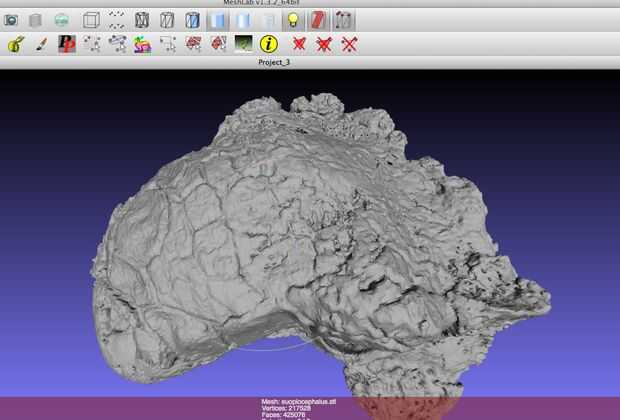Toggle the light bulb lighting button

[293, 19]
